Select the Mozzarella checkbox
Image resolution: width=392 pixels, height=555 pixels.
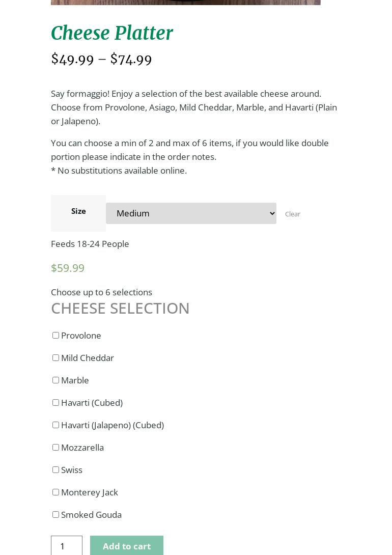pyautogui.click(x=55, y=448)
